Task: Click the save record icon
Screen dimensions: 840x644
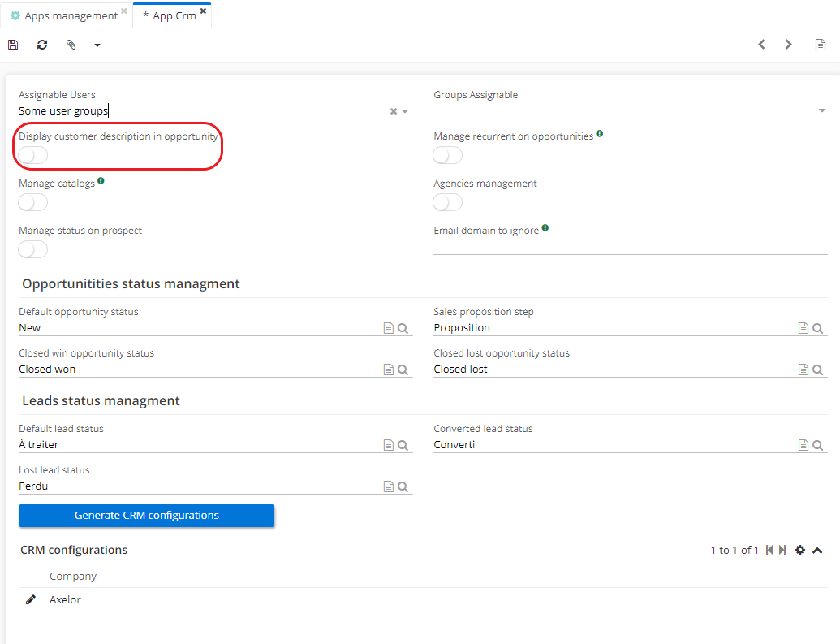Action: (13, 45)
